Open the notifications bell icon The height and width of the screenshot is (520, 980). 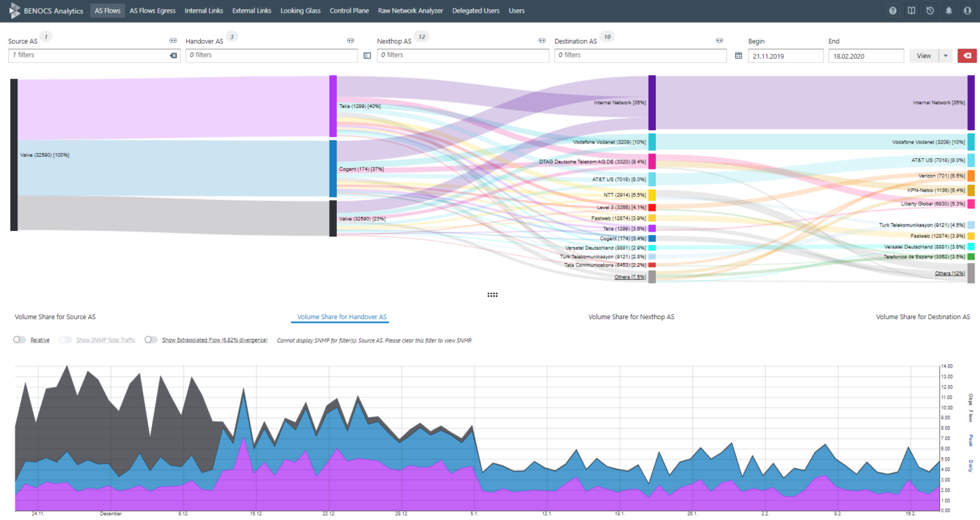click(x=948, y=10)
